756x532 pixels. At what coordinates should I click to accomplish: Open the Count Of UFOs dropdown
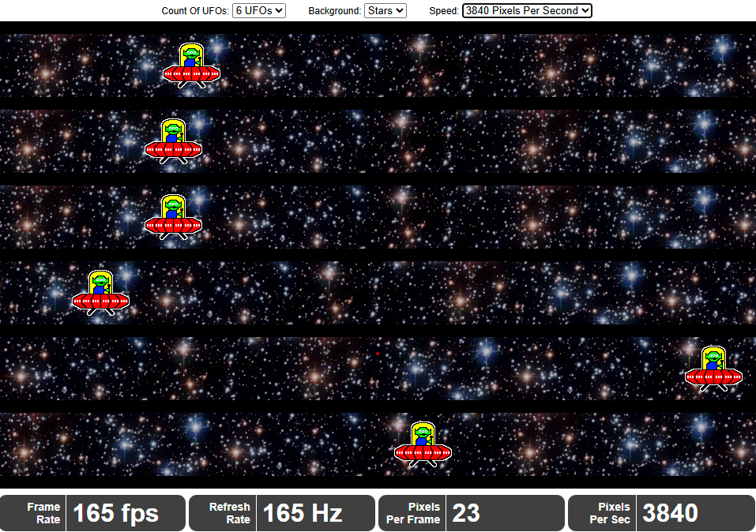click(259, 10)
